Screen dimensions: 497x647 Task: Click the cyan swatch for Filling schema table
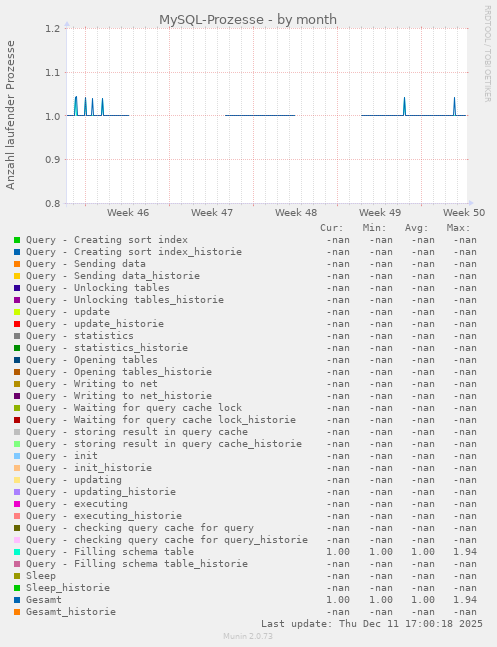pyautogui.click(x=17, y=552)
